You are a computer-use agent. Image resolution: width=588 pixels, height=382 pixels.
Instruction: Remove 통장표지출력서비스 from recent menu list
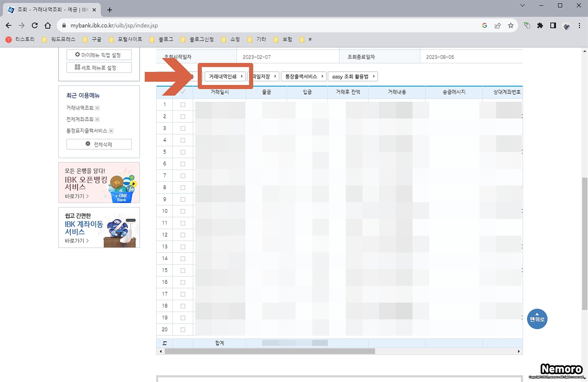[x=111, y=131]
